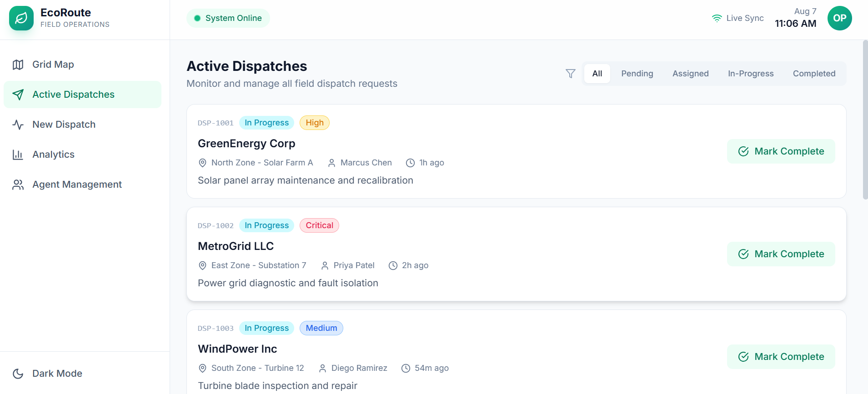Image resolution: width=868 pixels, height=394 pixels.
Task: Mark WindPower Inc dispatch complete
Action: pyautogui.click(x=781, y=357)
